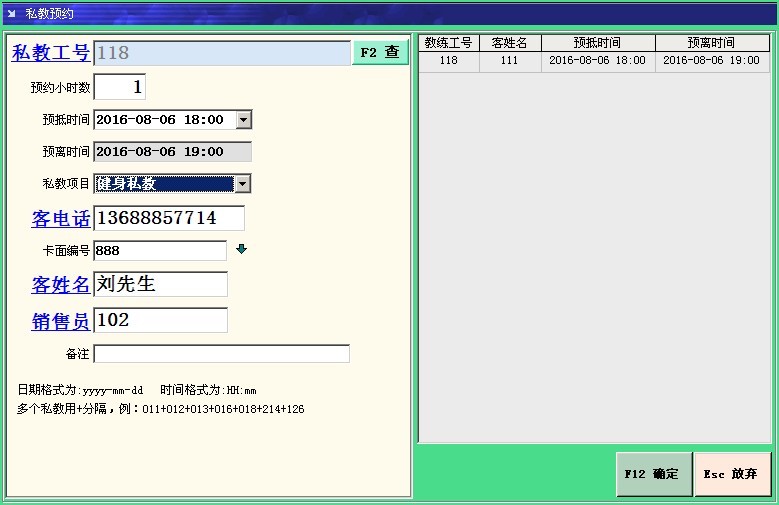
Task: Click the name field containing 刘先生
Action: tap(160, 284)
